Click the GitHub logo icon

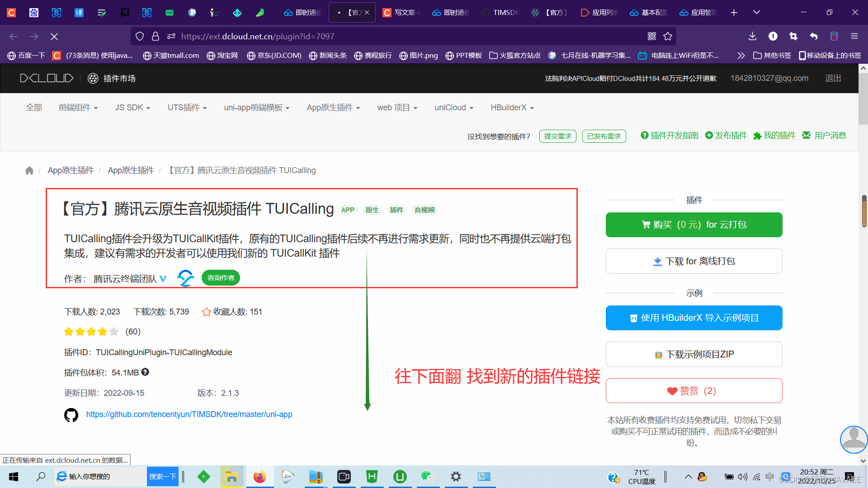click(x=71, y=415)
